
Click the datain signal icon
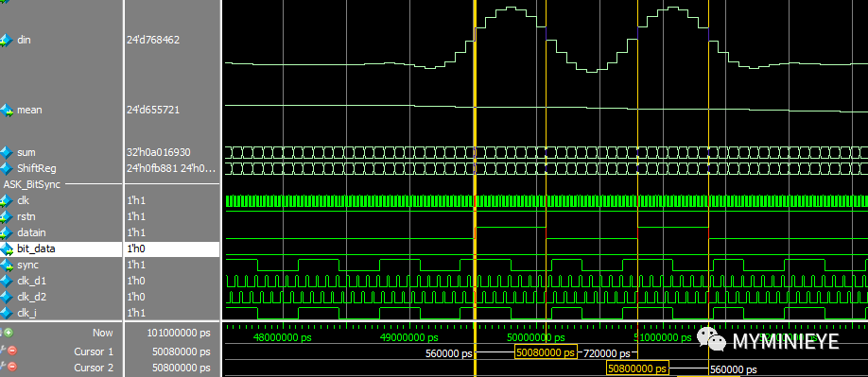pos(6,232)
